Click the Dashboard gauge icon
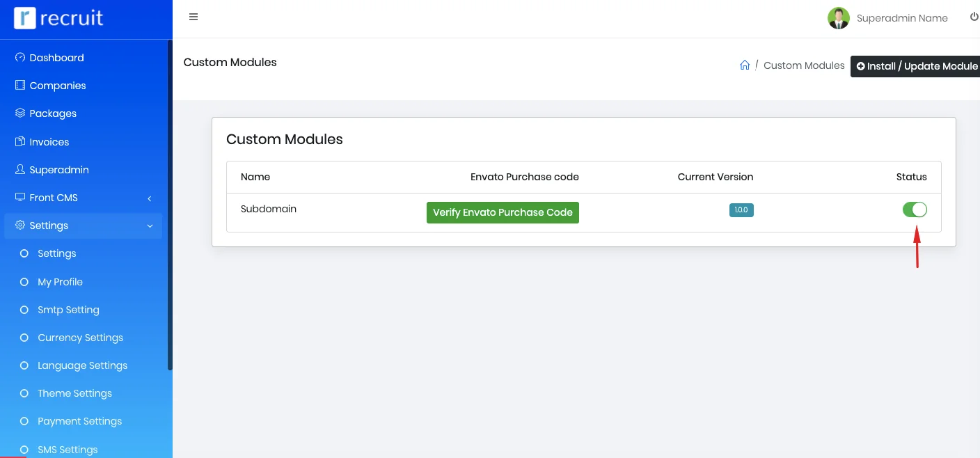980x458 pixels. pos(20,58)
